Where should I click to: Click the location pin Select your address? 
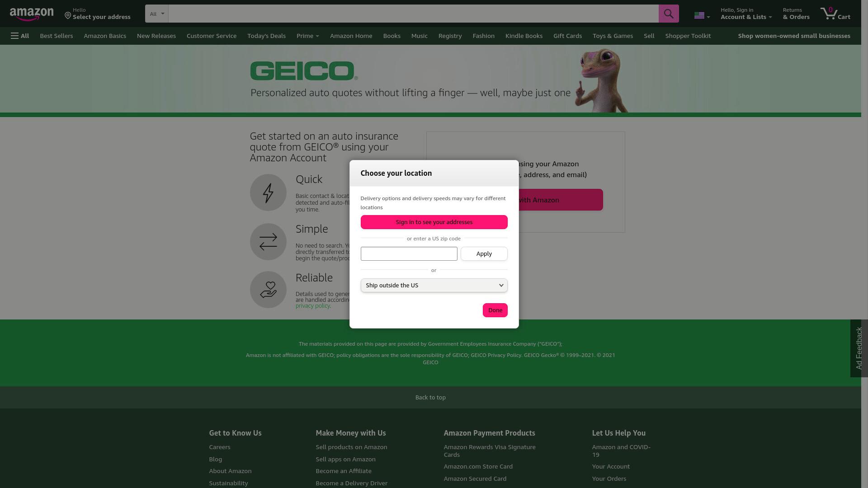click(x=98, y=14)
